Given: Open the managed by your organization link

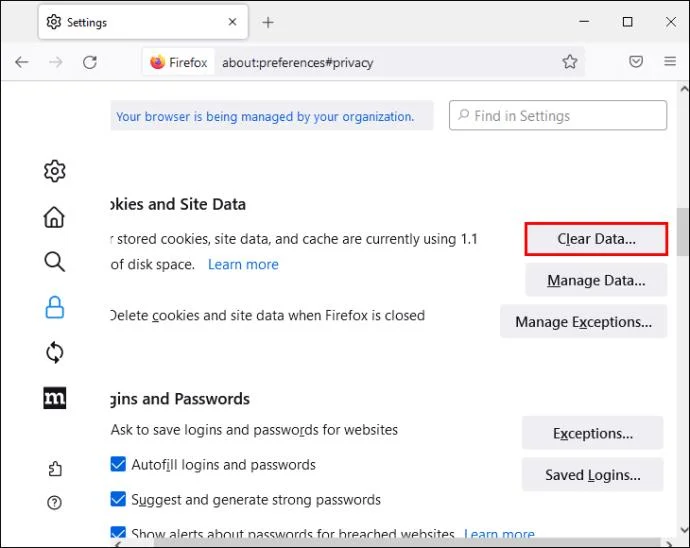Looking at the screenshot, I should (265, 117).
